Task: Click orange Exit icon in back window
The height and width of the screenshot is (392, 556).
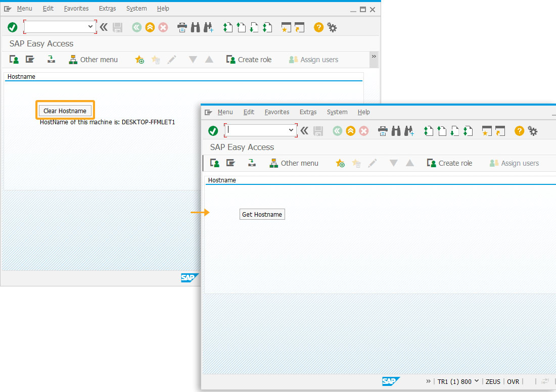Action: (150, 27)
